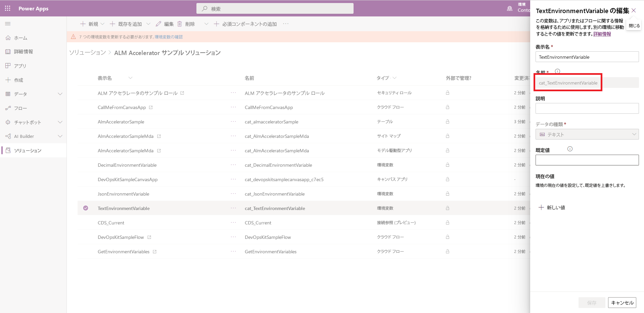This screenshot has height=313, width=644.
Task: Open the toolbar overflow ellipsis menu
Action: point(286,24)
